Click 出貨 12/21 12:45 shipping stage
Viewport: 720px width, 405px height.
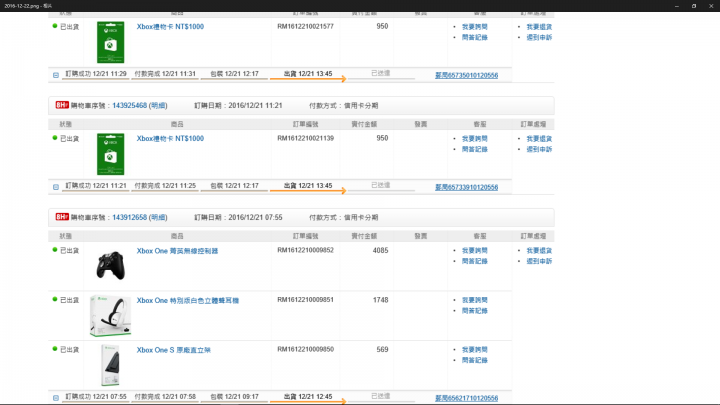(308, 396)
